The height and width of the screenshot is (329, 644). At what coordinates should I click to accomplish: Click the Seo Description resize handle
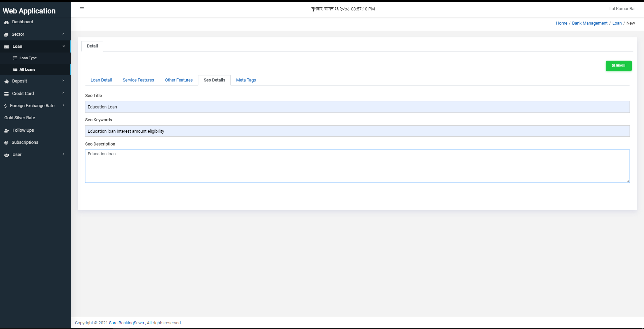[x=628, y=181]
